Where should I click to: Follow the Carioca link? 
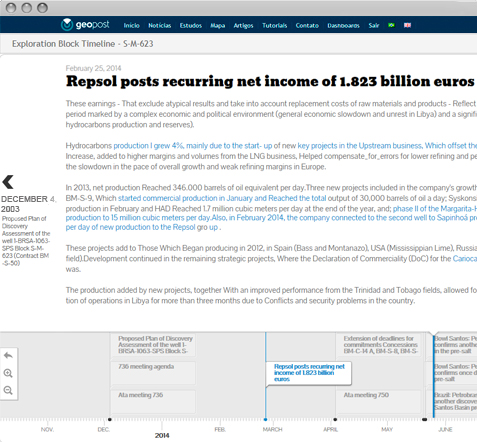(465, 259)
